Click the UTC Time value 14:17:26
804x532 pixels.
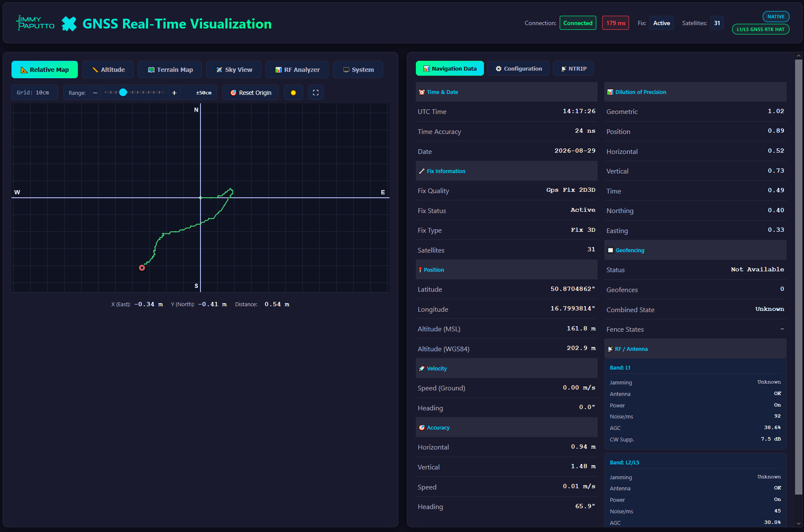[579, 111]
